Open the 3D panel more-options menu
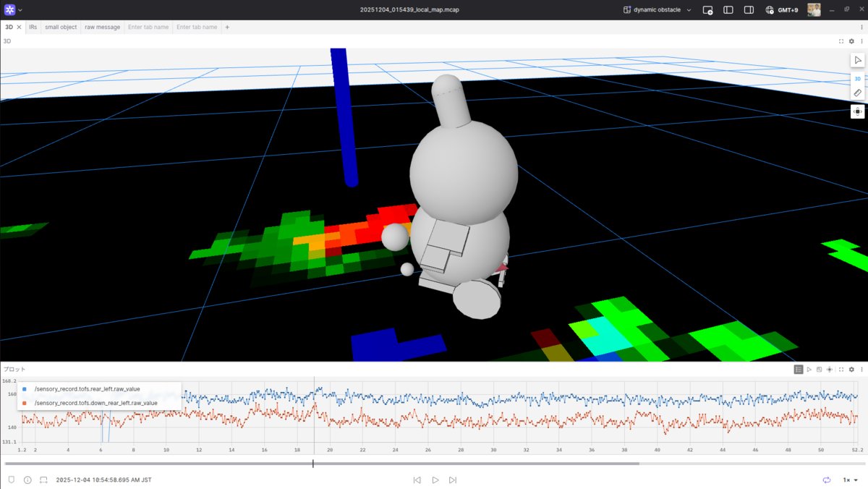 861,41
